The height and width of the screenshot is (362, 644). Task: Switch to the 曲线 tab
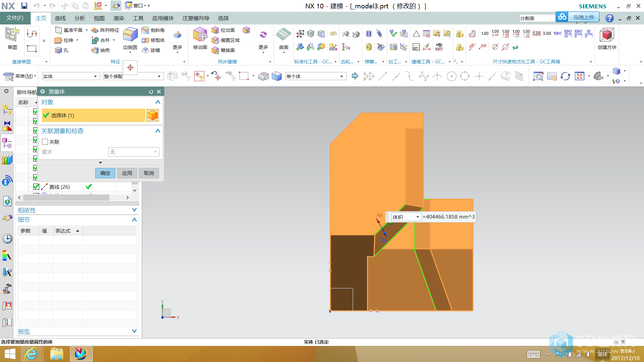[x=60, y=18]
